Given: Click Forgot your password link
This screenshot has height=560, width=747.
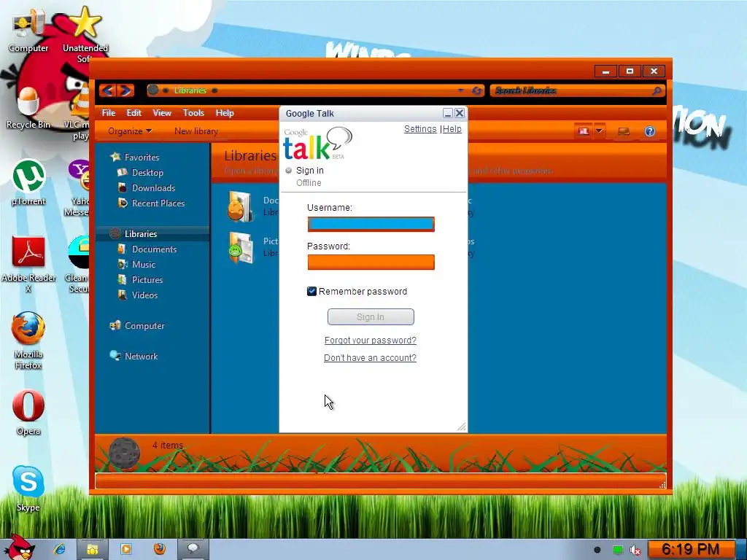Looking at the screenshot, I should [x=370, y=341].
